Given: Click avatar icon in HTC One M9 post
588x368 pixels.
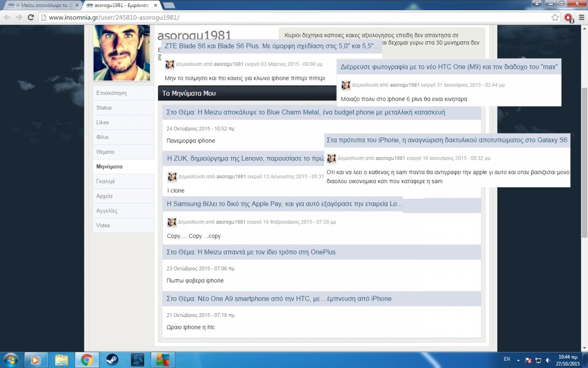Looking at the screenshot, I should point(346,85).
